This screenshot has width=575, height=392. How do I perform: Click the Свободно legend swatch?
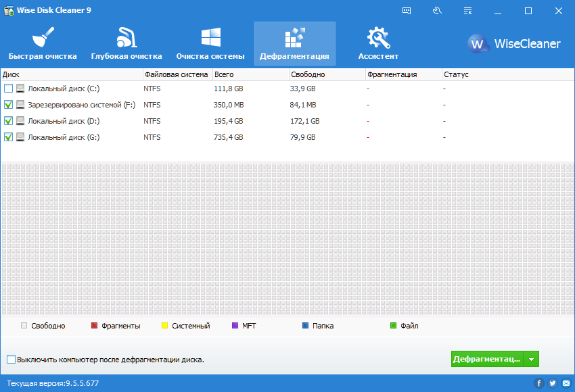(24, 325)
